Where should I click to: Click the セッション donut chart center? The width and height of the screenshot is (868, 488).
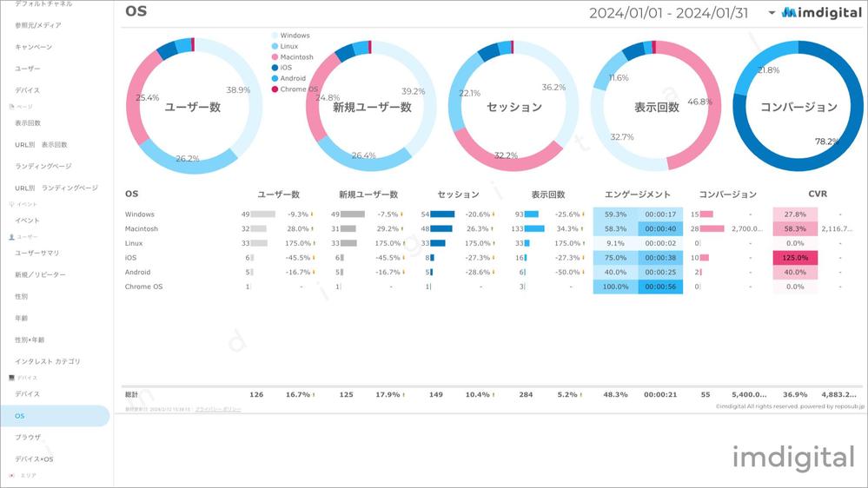click(x=514, y=108)
